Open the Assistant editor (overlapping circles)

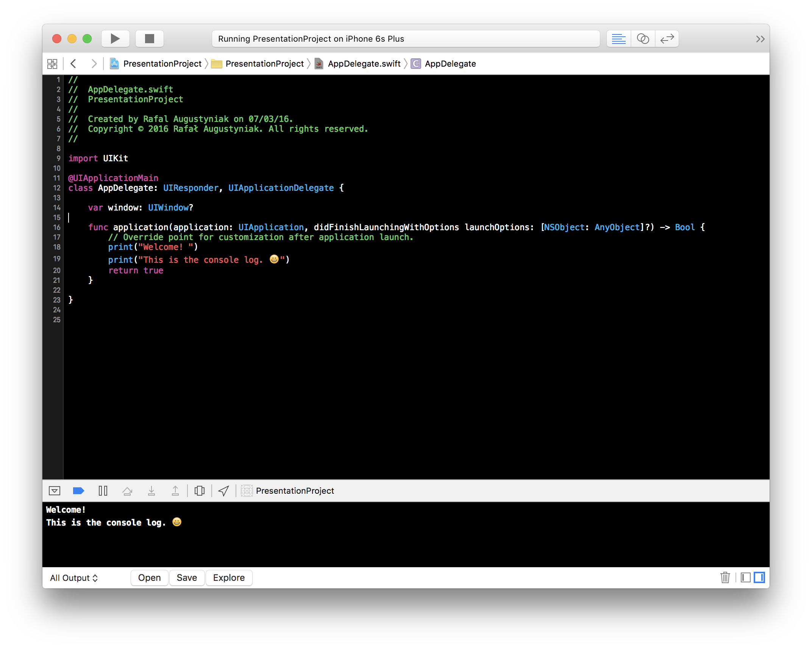(x=643, y=39)
